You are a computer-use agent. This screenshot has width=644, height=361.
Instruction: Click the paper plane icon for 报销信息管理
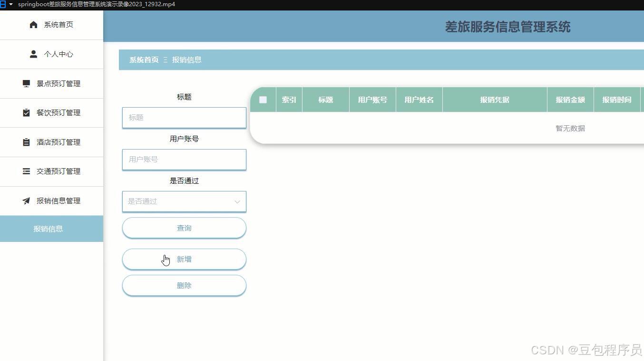(26, 201)
